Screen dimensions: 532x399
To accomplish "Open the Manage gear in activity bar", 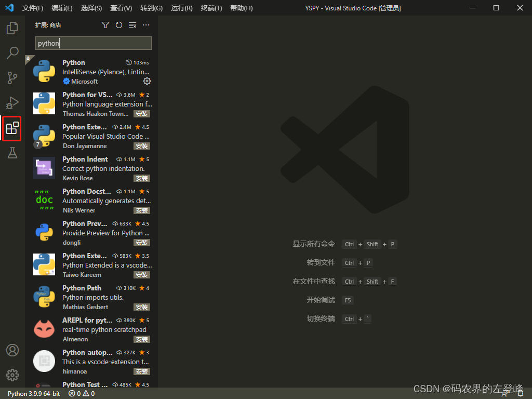I will pos(12,375).
